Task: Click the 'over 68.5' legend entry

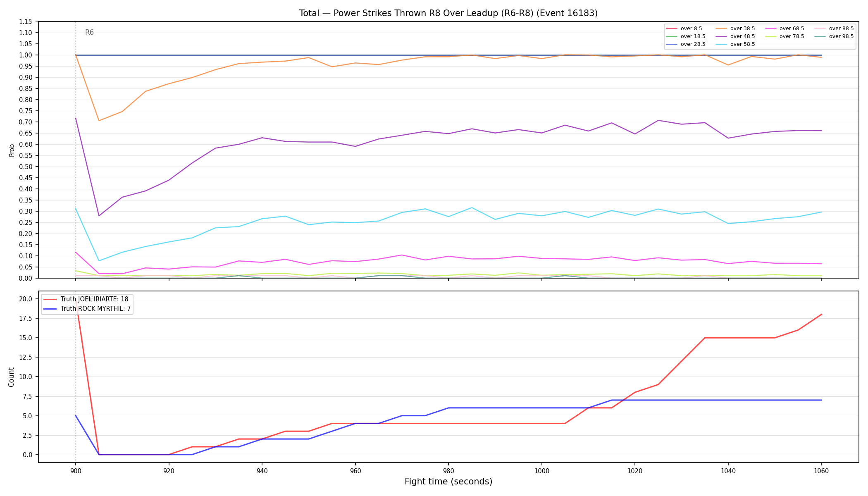Action: 785,29
